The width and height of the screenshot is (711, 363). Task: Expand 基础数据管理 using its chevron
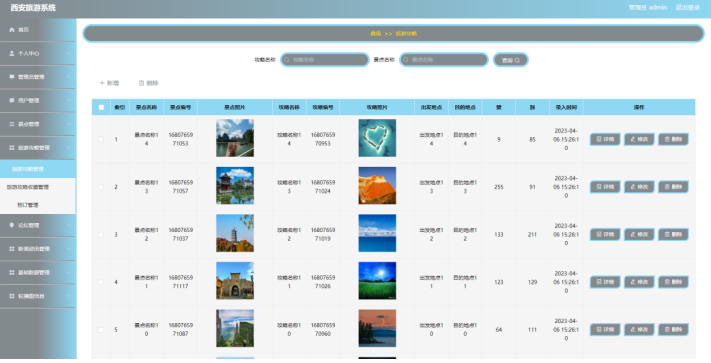68,272
